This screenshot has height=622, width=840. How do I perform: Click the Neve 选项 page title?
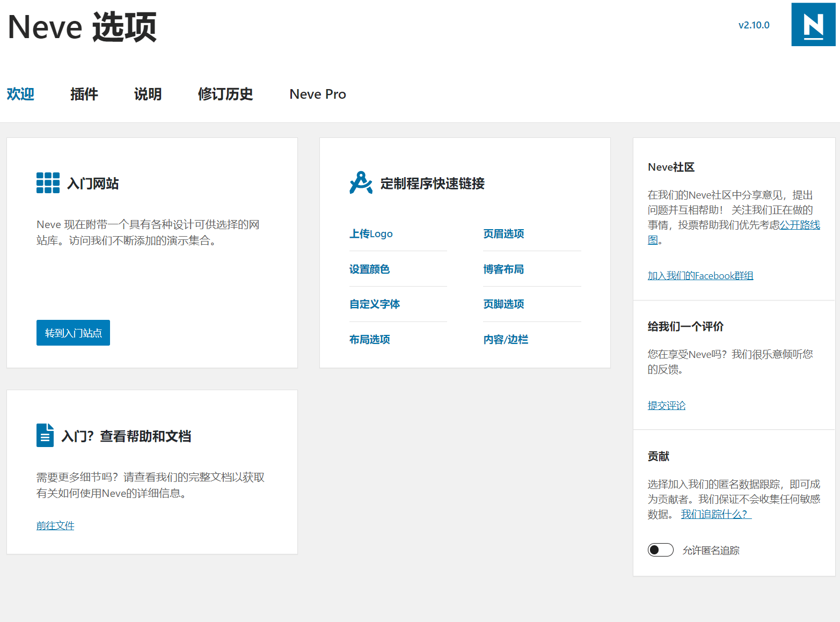82,27
